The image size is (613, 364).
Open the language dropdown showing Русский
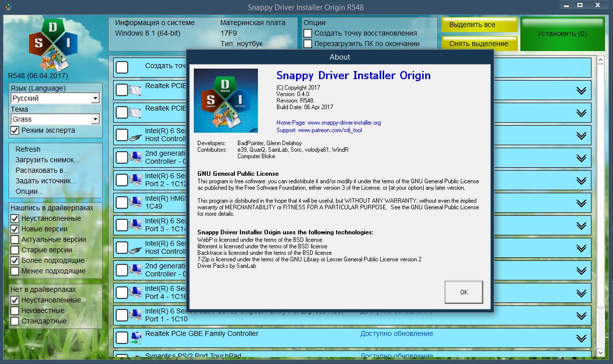coord(56,98)
